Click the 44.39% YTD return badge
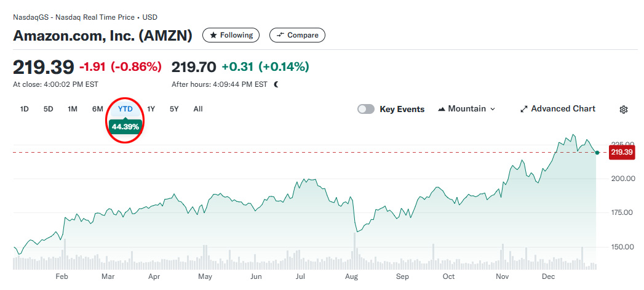 pos(125,127)
